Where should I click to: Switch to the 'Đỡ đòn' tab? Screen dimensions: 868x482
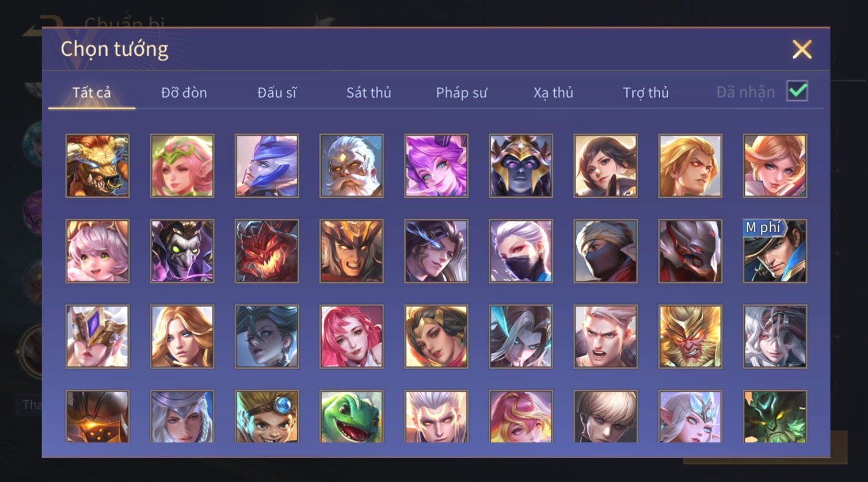pos(184,93)
